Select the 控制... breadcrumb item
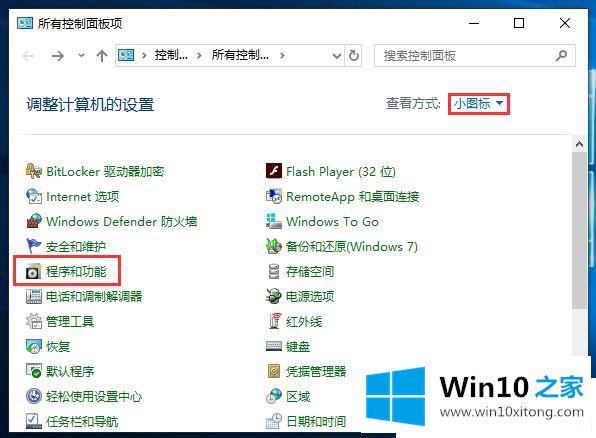Viewport: 596px width, 438px height. [171, 56]
